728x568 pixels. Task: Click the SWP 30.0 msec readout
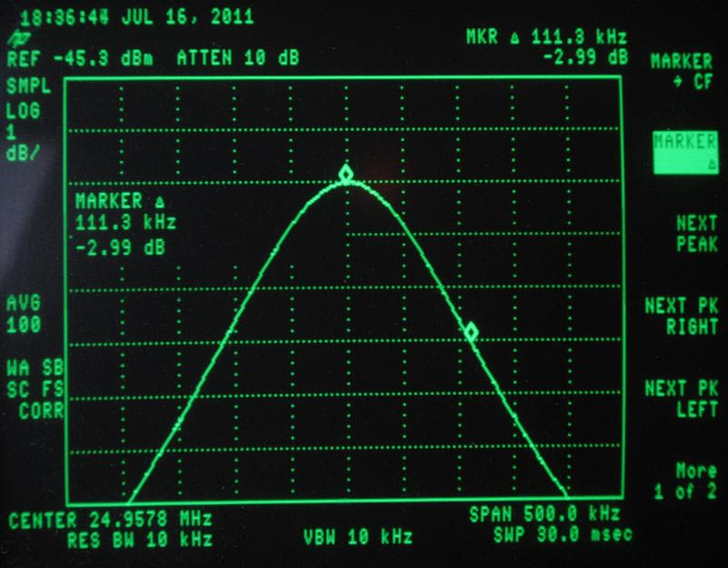[x=562, y=534]
